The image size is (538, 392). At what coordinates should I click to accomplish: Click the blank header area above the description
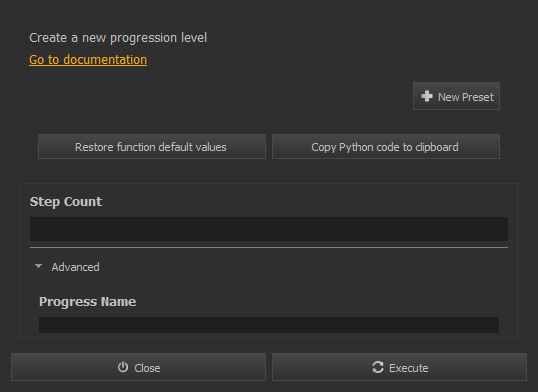pyautogui.click(x=269, y=14)
